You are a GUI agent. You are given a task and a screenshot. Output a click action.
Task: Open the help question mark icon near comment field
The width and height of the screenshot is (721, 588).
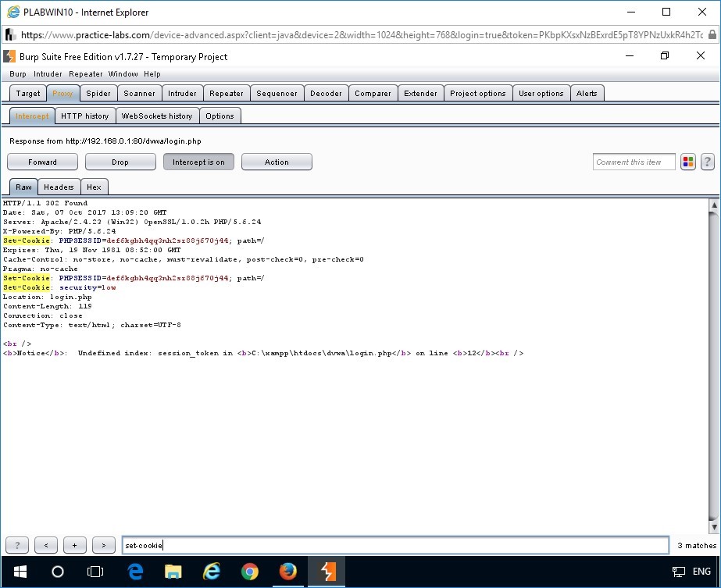coord(708,162)
